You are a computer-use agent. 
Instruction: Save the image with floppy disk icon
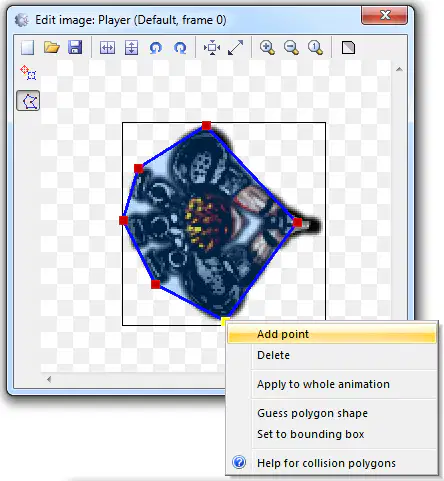tap(75, 47)
